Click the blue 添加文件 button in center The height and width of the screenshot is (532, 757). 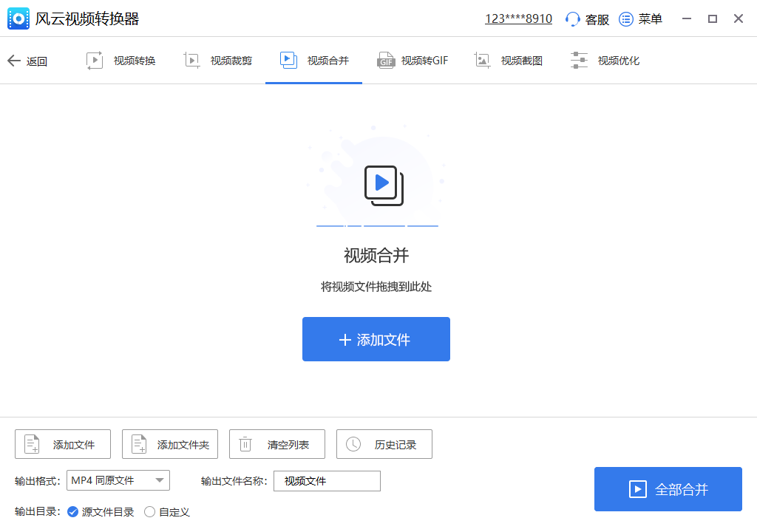376,339
